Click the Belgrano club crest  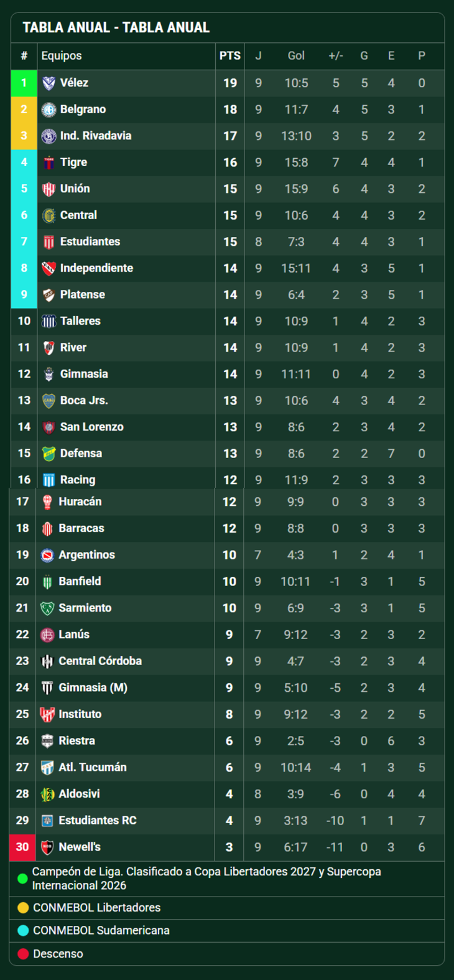(49, 110)
